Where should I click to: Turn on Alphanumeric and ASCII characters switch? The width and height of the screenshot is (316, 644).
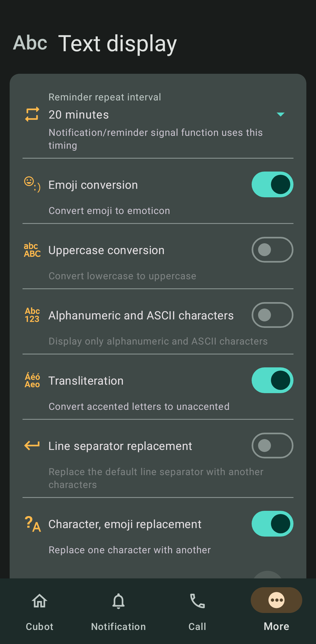pyautogui.click(x=272, y=315)
